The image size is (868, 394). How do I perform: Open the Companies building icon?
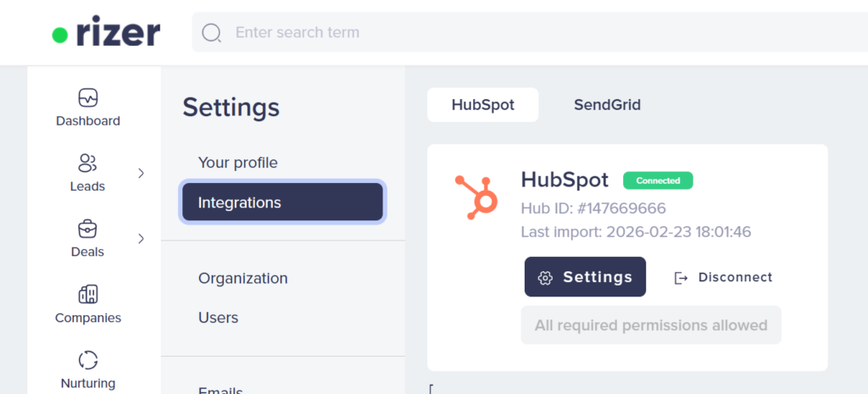point(88,294)
